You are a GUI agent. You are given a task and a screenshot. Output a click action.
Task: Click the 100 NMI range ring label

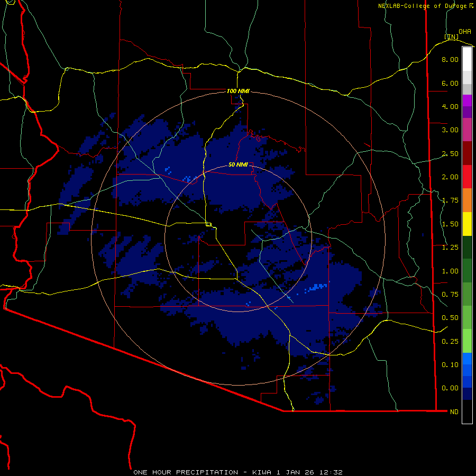click(238, 91)
